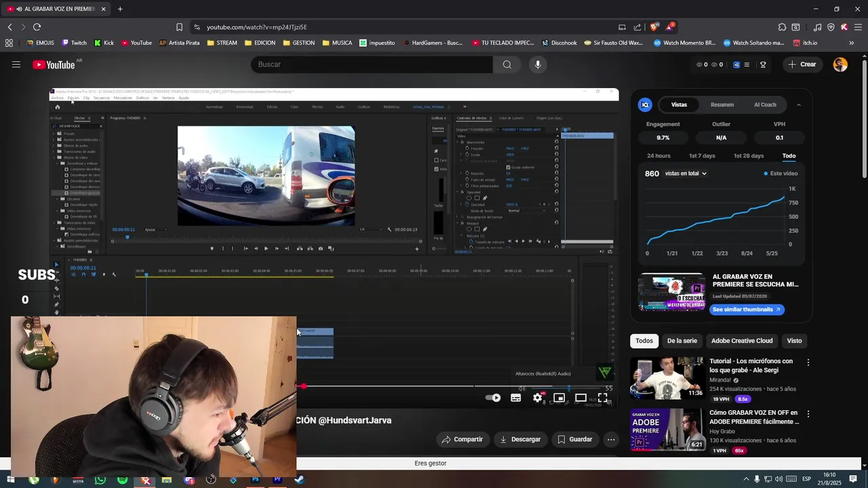Open new tab with plus button
Image resolution: width=868 pixels, height=488 pixels.
[120, 9]
